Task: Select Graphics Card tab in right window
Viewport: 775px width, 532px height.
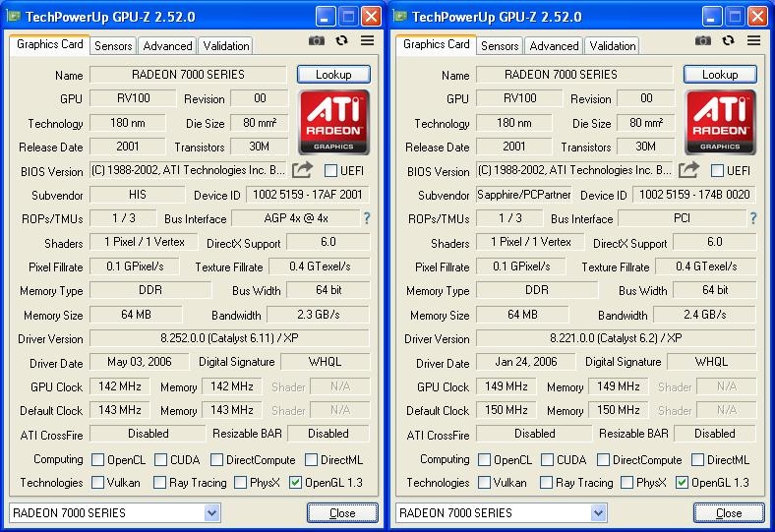Action: point(437,44)
